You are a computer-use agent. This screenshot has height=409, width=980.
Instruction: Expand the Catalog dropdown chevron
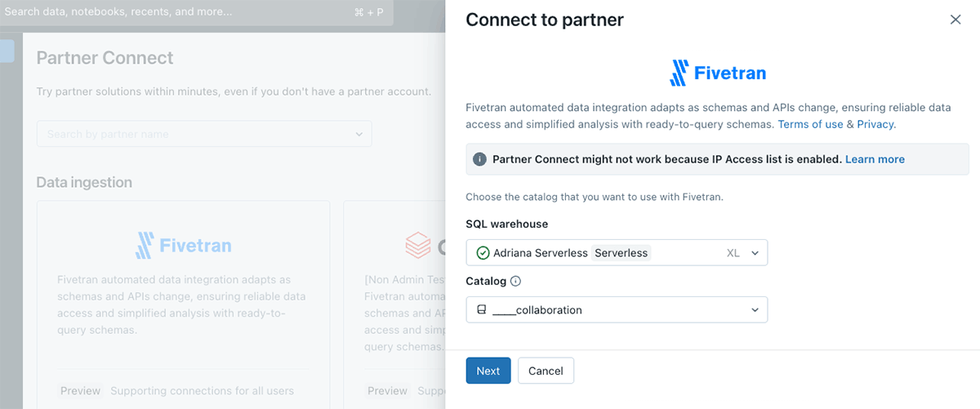[755, 310]
